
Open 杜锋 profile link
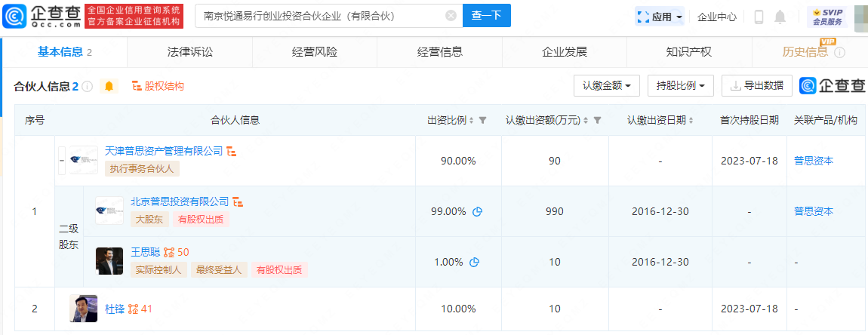[x=115, y=309]
